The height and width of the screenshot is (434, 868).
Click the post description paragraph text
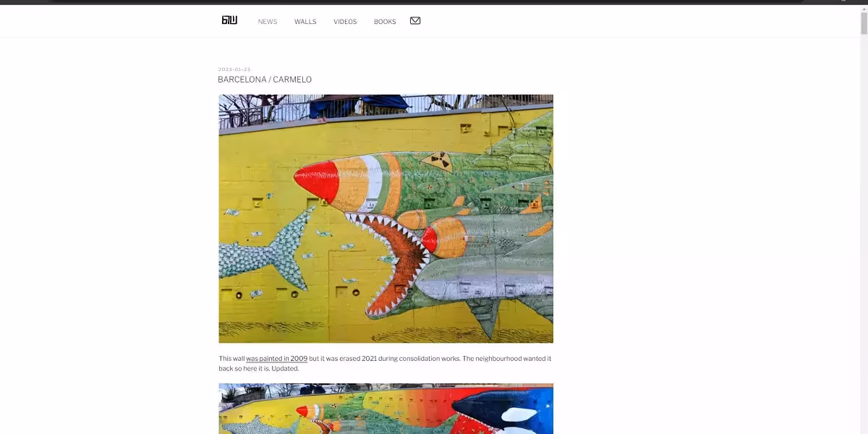385,363
